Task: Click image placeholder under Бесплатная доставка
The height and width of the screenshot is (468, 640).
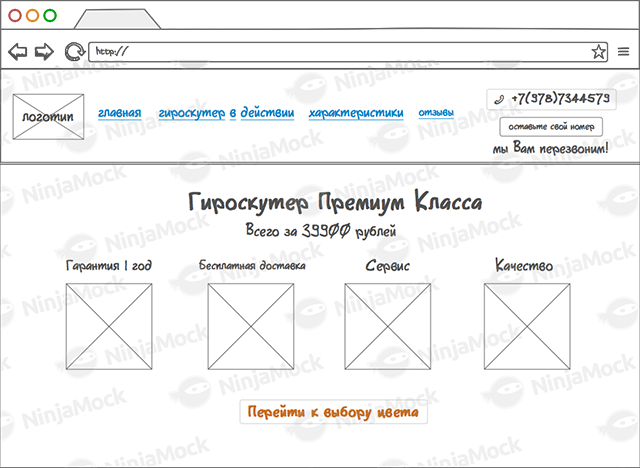Action: click(x=251, y=326)
